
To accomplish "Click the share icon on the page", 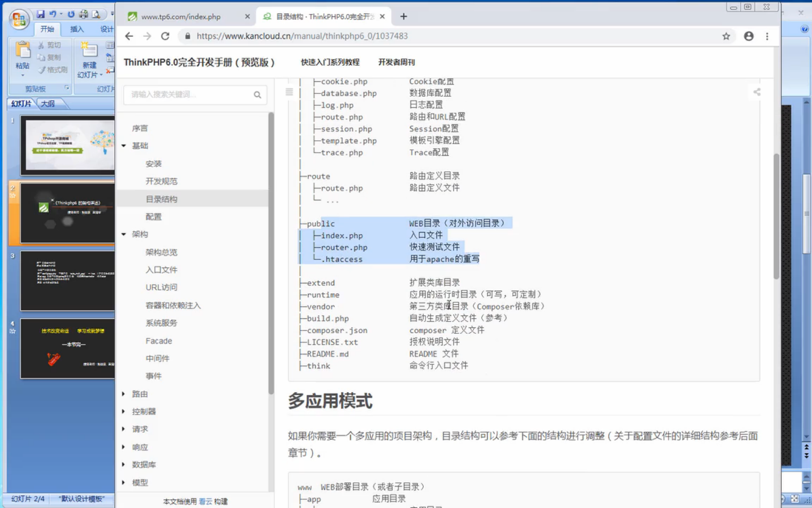I will coord(757,92).
